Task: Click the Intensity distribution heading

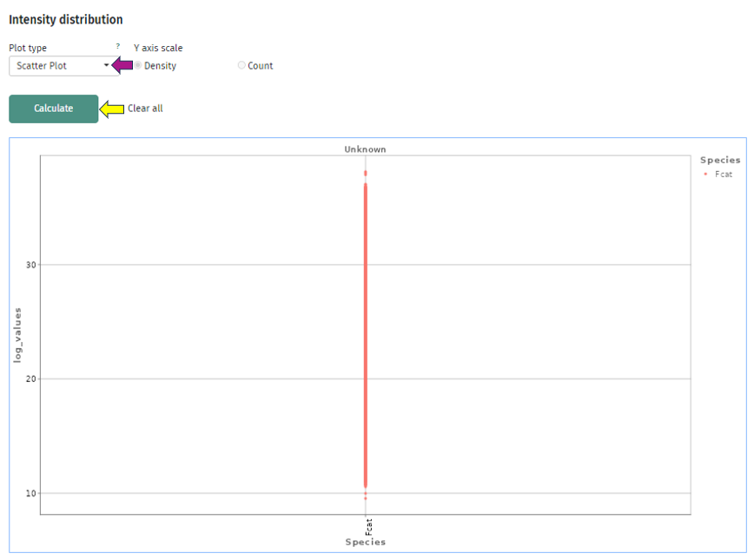Action: pyautogui.click(x=67, y=19)
